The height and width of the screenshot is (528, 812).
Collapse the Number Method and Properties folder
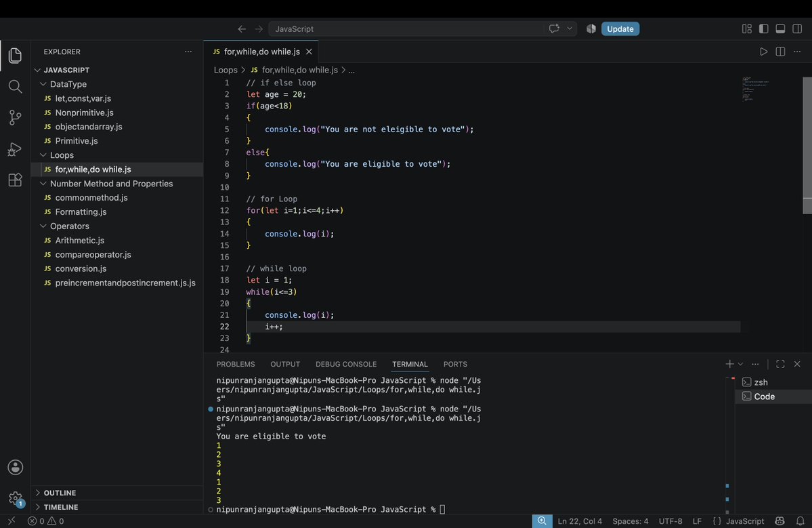(43, 184)
